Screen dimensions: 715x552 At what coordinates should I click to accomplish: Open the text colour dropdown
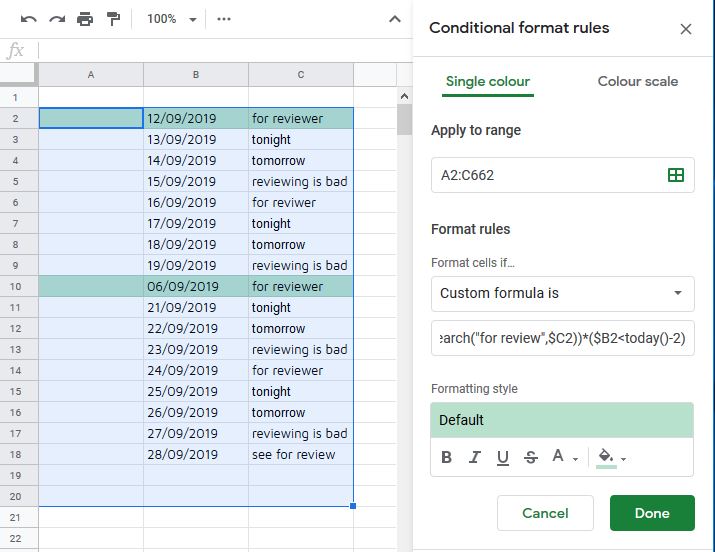coord(564,457)
